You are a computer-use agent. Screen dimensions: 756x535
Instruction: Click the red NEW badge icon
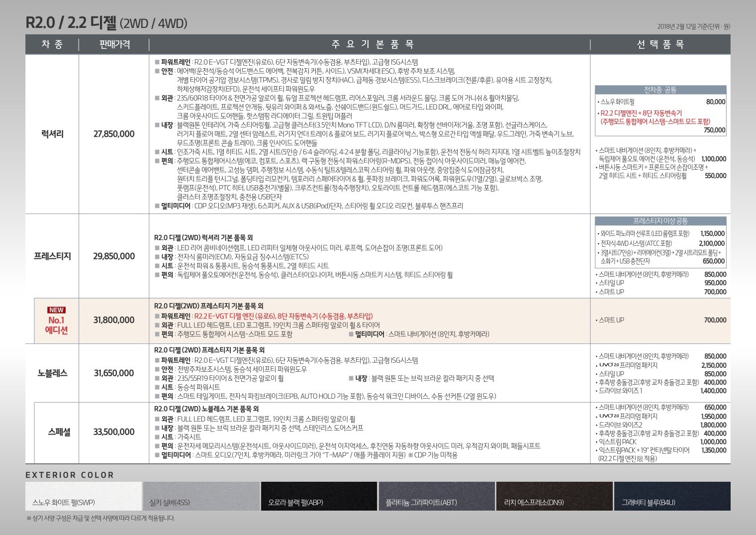pyautogui.click(x=56, y=310)
